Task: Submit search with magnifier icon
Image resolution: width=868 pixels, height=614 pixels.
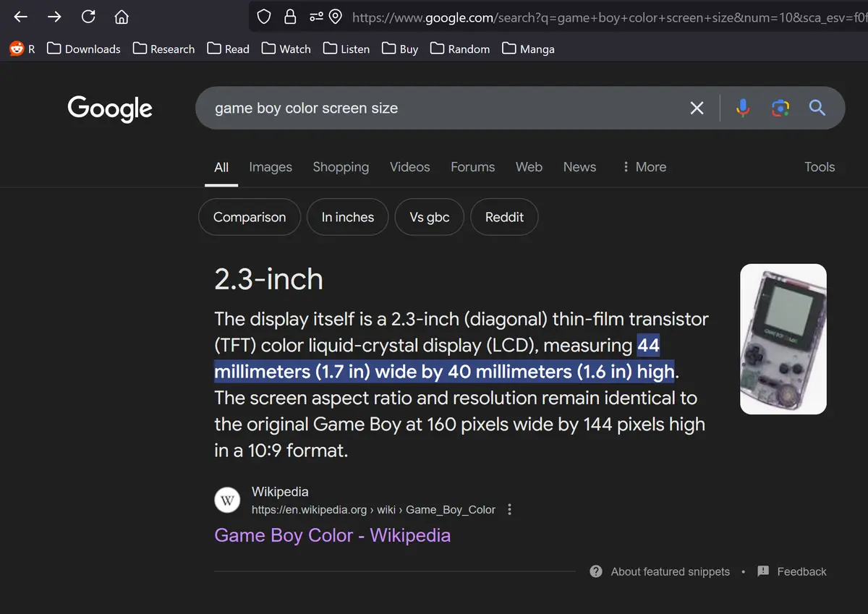Action: point(817,108)
